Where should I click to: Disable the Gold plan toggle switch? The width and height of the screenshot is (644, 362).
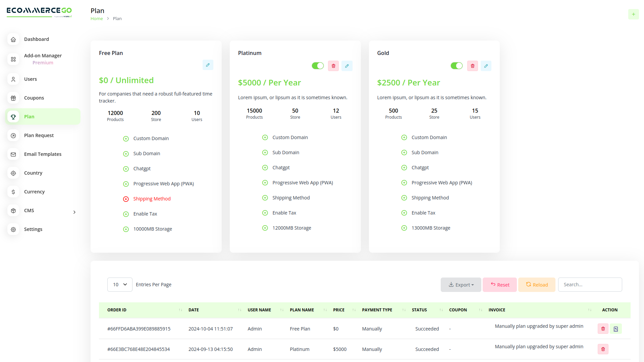pyautogui.click(x=456, y=66)
